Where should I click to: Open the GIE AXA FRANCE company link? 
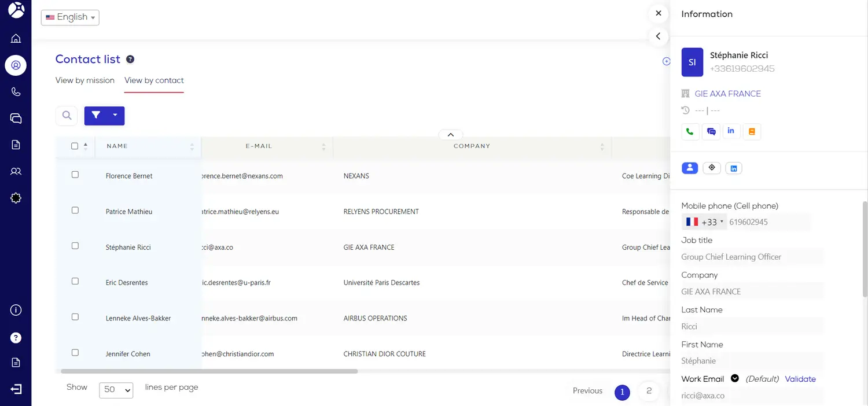(x=727, y=94)
